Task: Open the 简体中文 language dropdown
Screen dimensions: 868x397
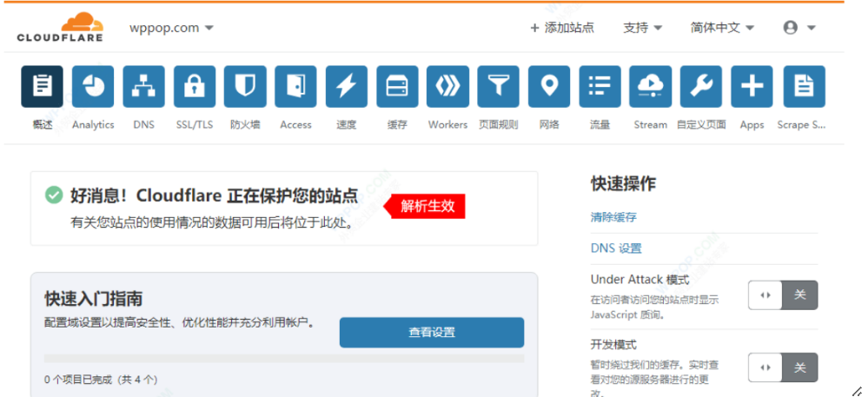Action: pyautogui.click(x=722, y=28)
